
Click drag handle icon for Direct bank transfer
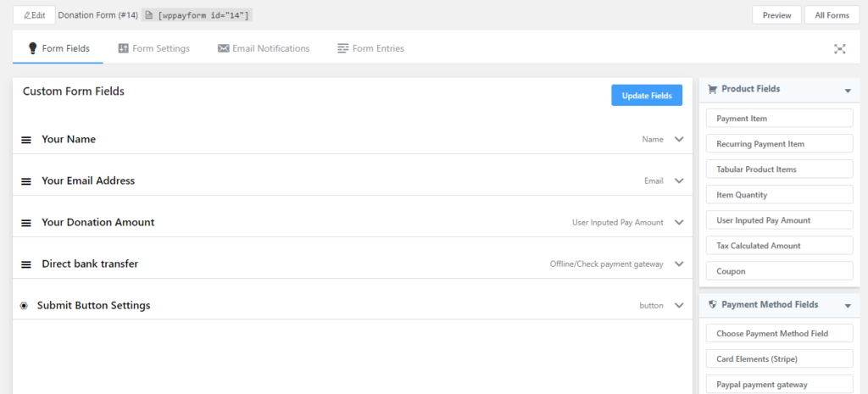point(26,264)
